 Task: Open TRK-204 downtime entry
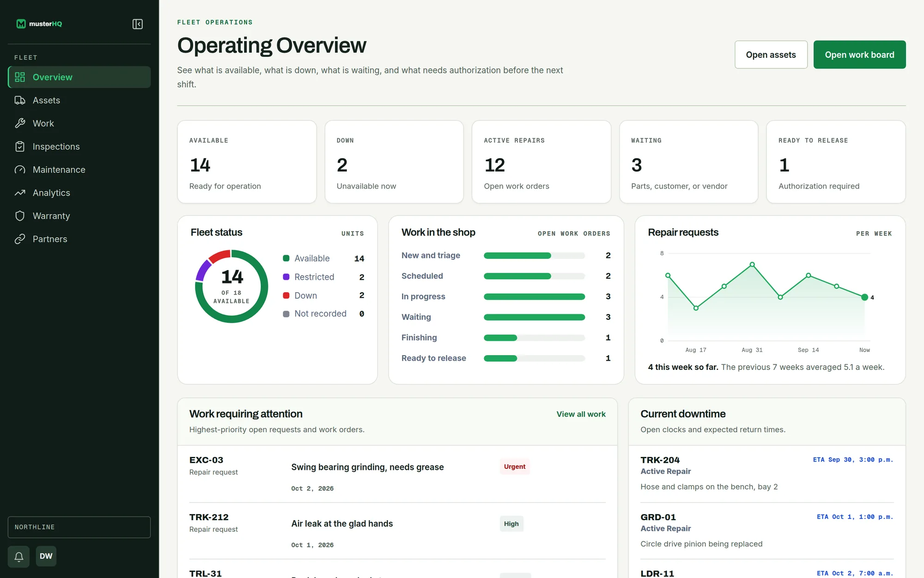click(x=767, y=474)
